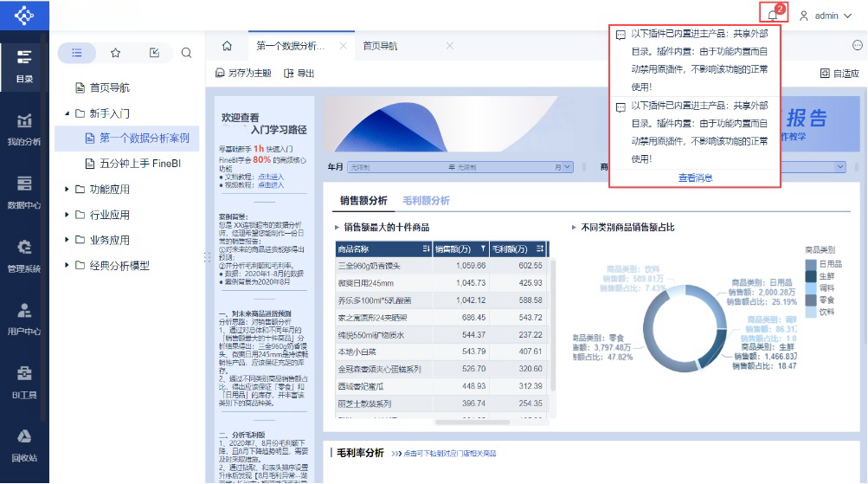Open the admin user menu
This screenshot has height=484, width=868.
tap(825, 16)
